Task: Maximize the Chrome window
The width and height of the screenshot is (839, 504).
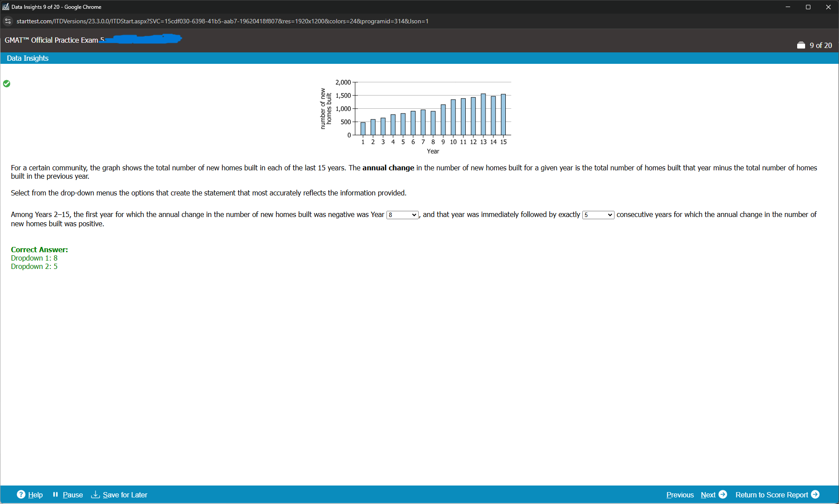Action: pos(808,7)
